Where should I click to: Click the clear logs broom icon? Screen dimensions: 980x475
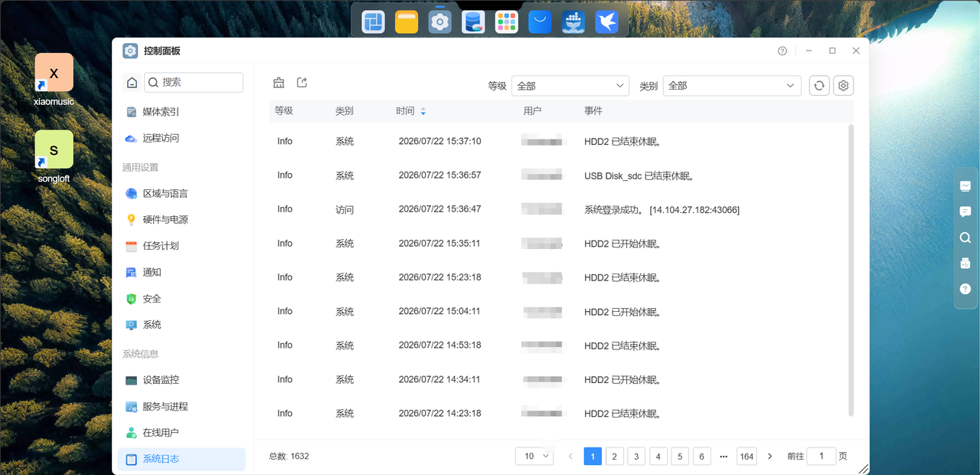point(279,83)
